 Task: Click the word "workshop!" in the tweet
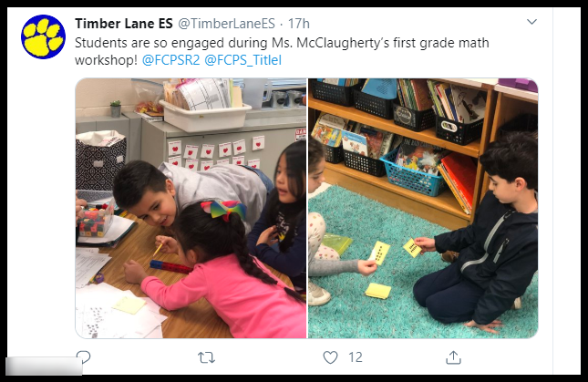tap(106, 60)
